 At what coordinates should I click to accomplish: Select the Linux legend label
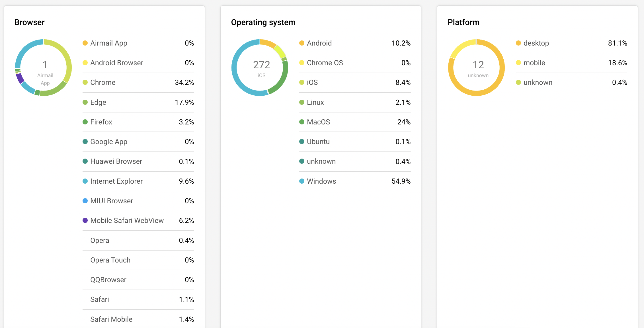[315, 102]
